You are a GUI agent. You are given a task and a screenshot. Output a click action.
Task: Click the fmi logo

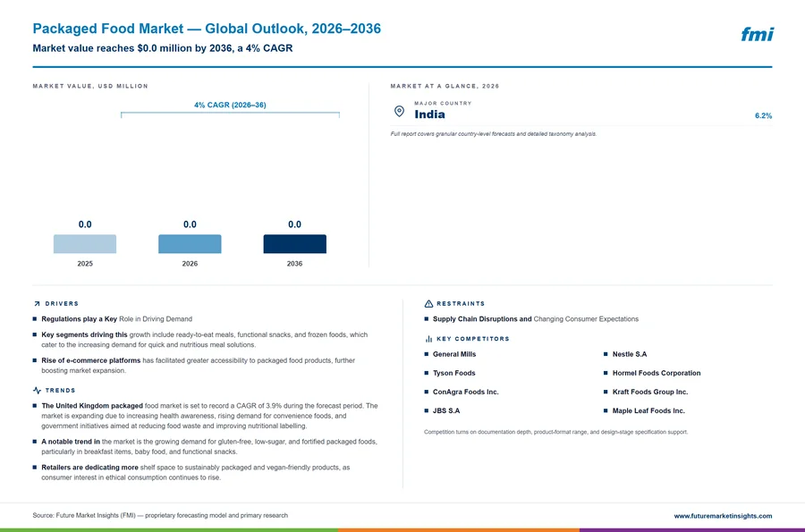click(x=757, y=34)
